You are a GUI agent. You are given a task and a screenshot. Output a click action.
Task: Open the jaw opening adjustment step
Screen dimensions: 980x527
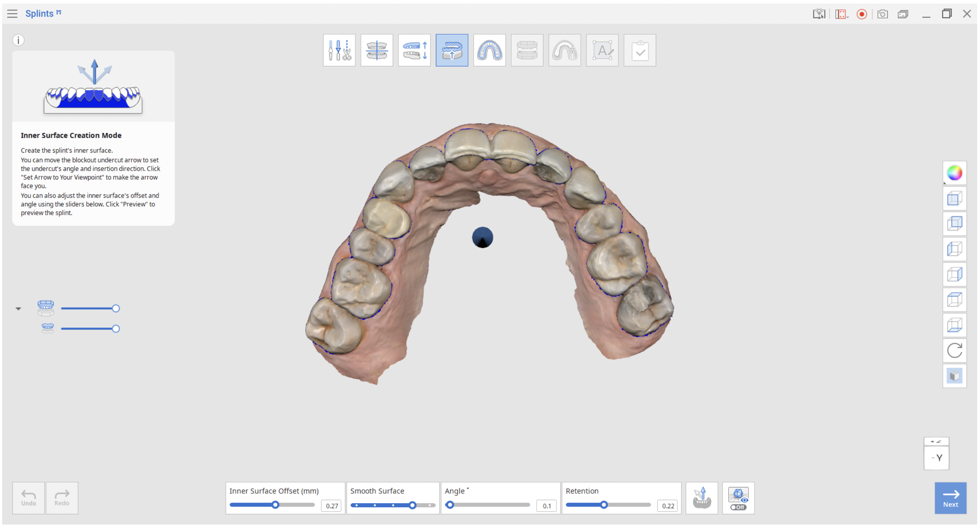point(414,50)
